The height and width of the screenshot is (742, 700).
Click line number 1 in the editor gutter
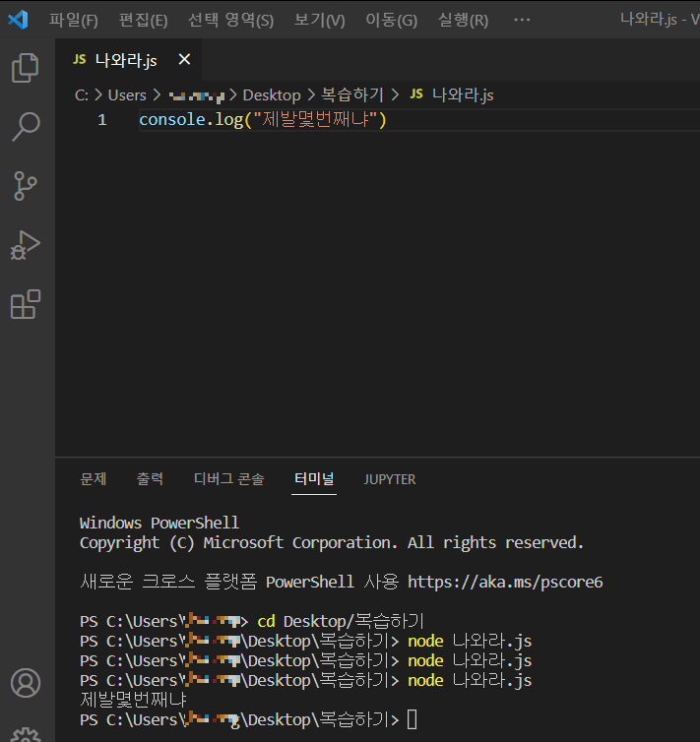102,120
